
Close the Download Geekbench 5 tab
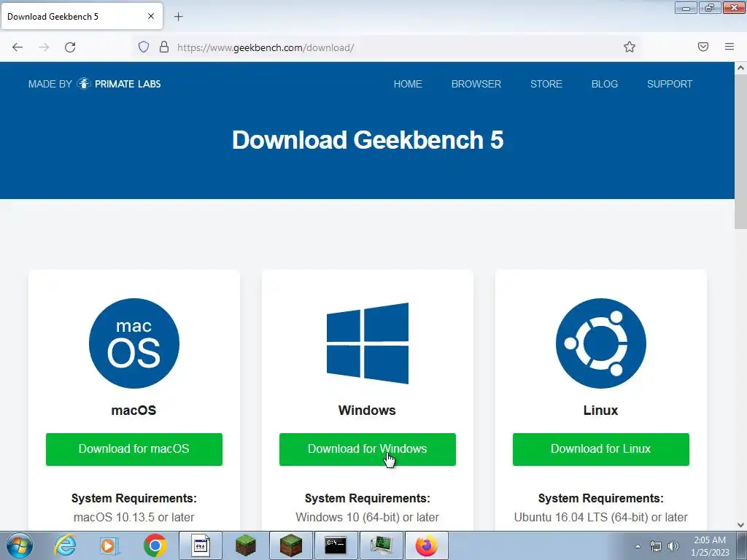[x=151, y=16]
